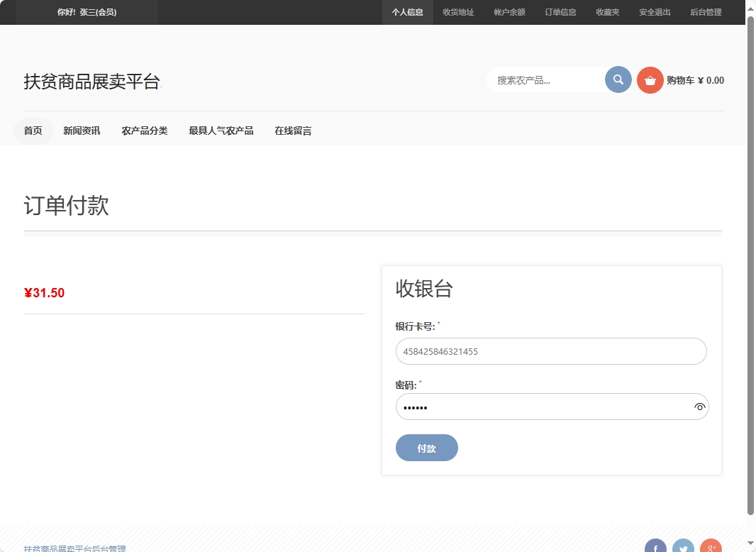Switch to the 新闻资讯 tab
Image resolution: width=756 pixels, height=552 pixels.
tap(82, 131)
